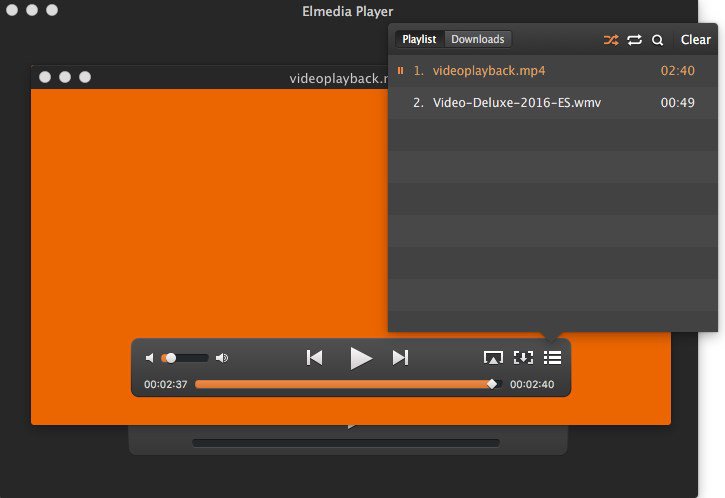Select Video-Deluxe-2016-ES.wmv in the playlist
This screenshot has height=498, width=725.
click(517, 103)
